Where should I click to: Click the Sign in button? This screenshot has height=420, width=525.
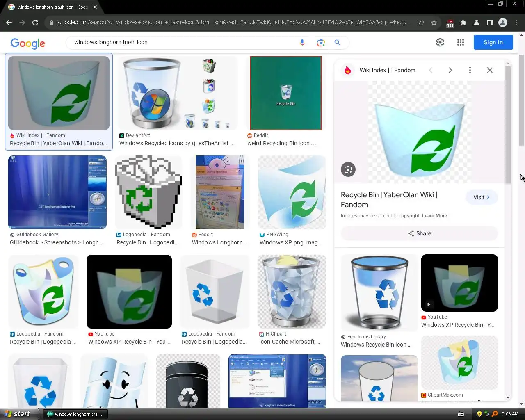coord(493,42)
